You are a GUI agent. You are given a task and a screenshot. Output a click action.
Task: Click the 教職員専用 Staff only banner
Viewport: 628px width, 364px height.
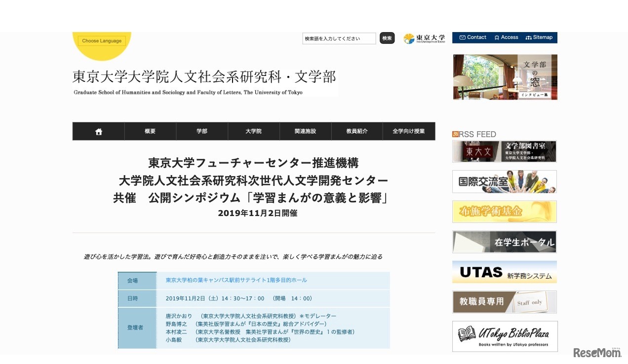click(504, 302)
